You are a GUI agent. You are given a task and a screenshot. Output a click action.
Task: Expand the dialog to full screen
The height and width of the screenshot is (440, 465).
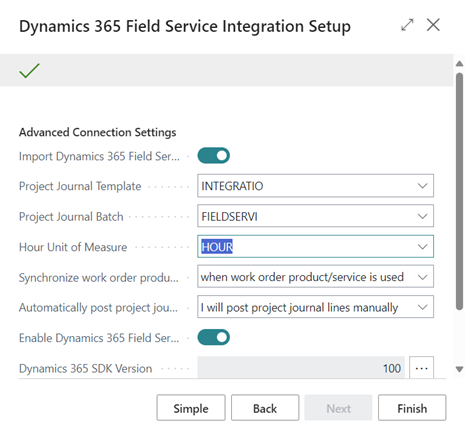[407, 25]
